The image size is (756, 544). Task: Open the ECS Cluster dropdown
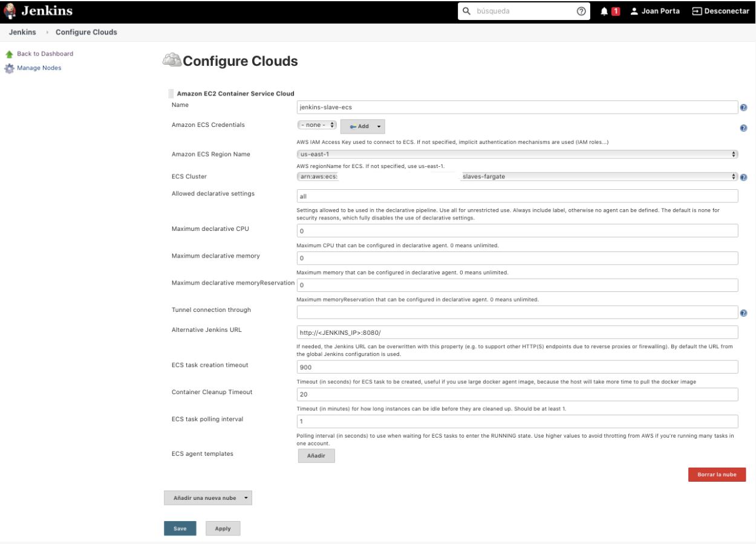pyautogui.click(x=518, y=176)
